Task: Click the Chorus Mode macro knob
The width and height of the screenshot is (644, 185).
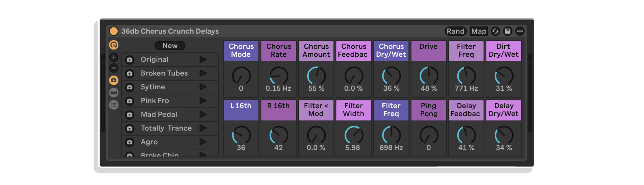Action: pos(241,76)
